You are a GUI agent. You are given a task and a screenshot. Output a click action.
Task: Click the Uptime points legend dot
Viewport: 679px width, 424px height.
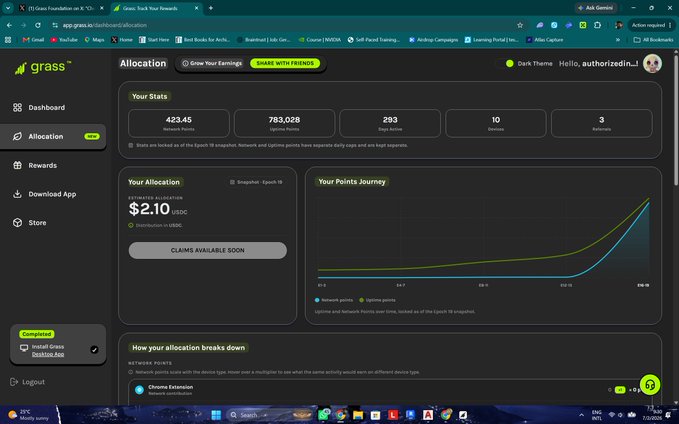361,300
